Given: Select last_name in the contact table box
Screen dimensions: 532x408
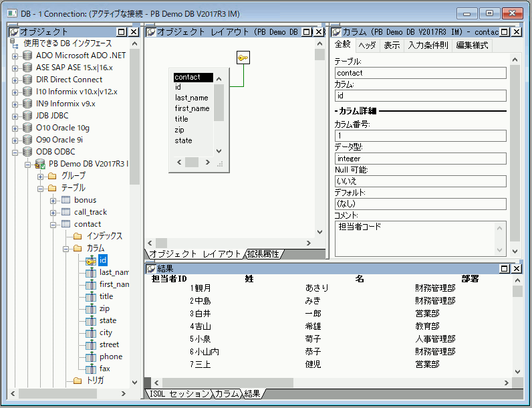Looking at the screenshot, I should pyautogui.click(x=192, y=98).
